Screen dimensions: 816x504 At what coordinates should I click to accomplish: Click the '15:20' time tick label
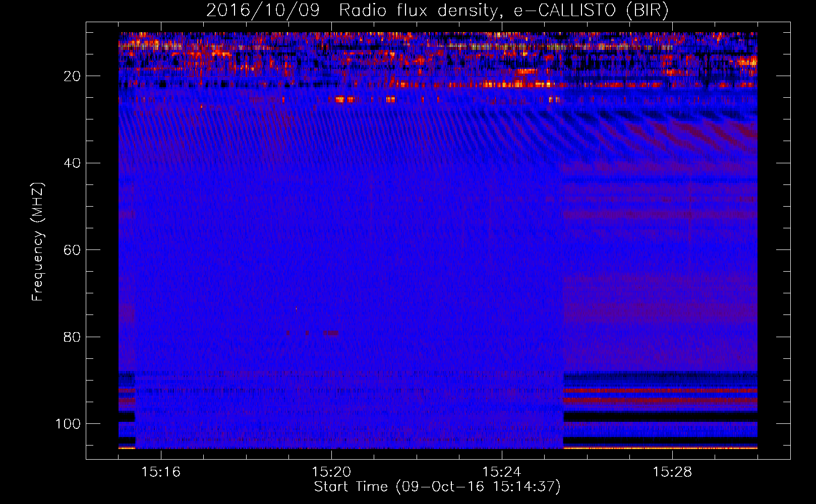(x=331, y=472)
